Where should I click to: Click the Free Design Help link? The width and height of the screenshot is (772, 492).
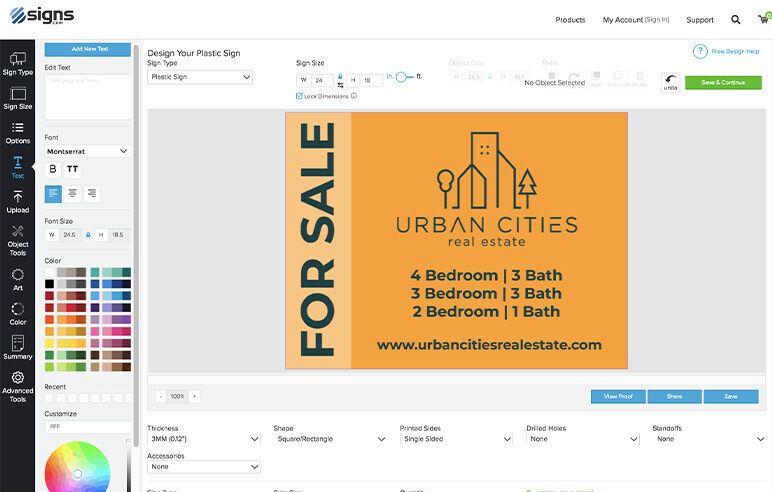pyautogui.click(x=735, y=51)
